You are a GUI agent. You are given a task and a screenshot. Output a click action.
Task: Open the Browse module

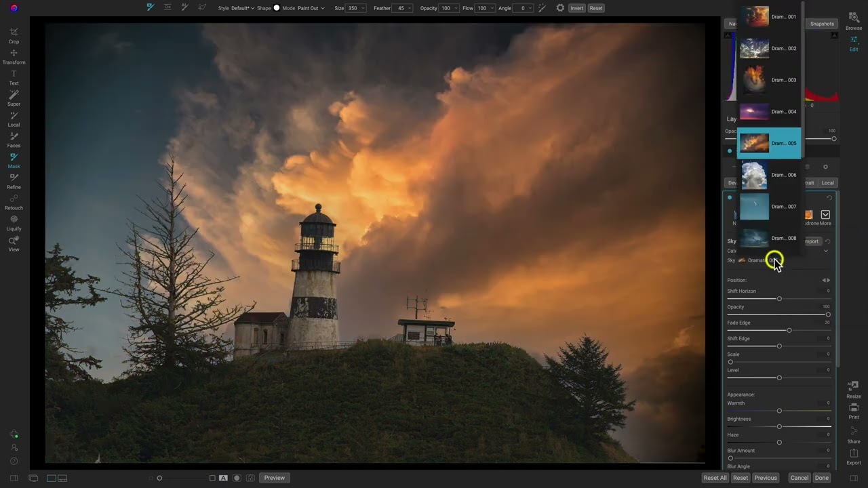point(854,21)
